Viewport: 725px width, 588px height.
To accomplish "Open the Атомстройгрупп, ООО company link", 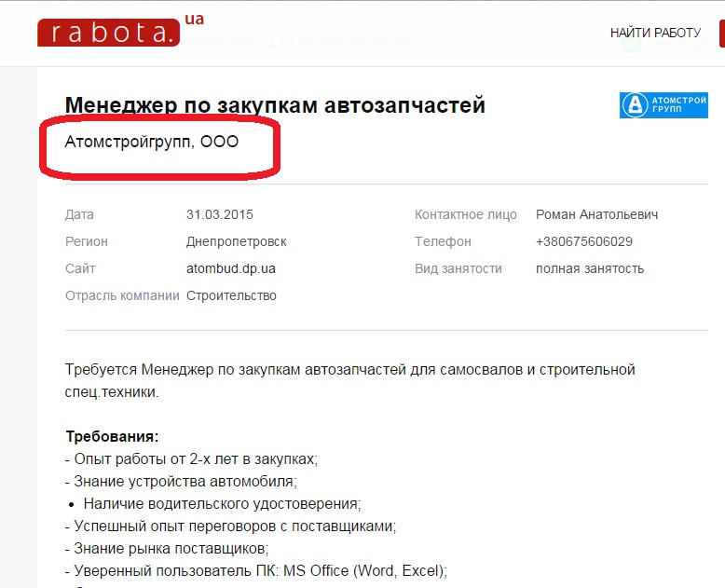I will [152, 142].
